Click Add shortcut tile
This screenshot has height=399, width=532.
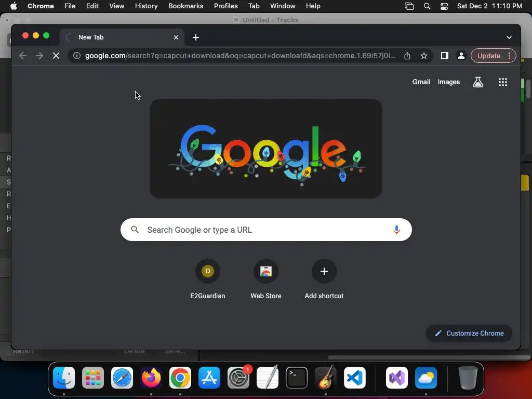coord(324,279)
